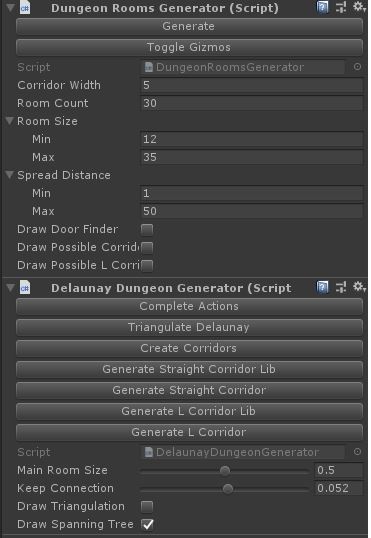Click the Generate button
The height and width of the screenshot is (538, 371).
189,26
